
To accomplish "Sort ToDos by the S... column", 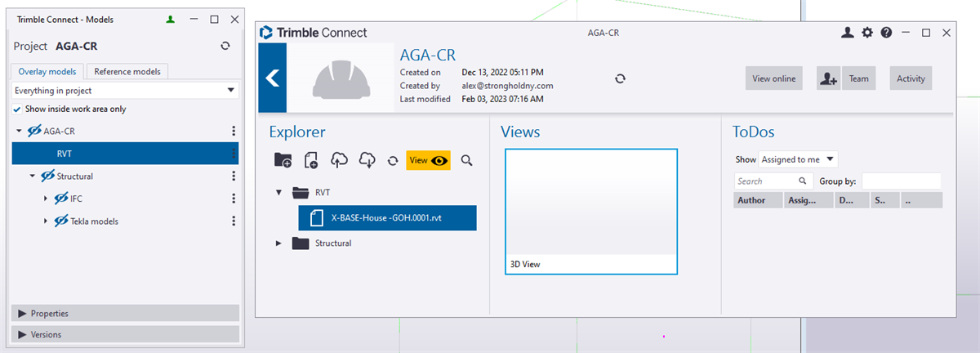I will (x=884, y=200).
